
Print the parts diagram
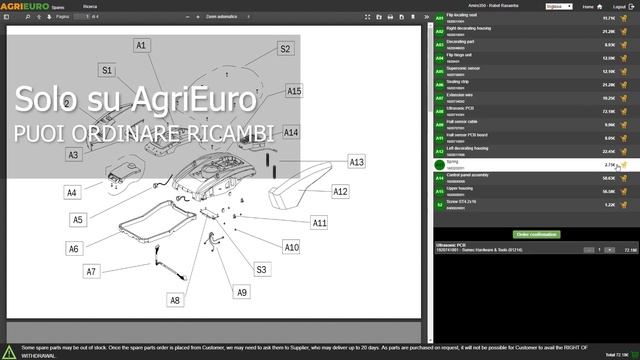390,17
